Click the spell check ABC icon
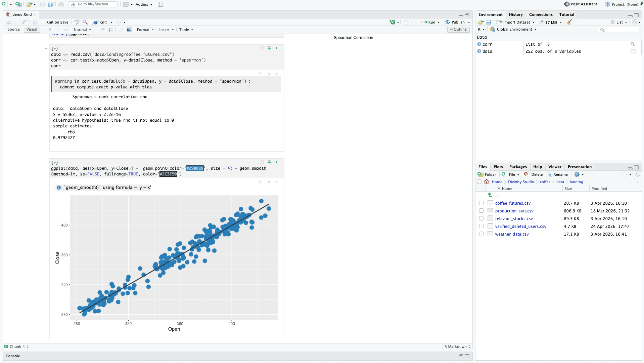 [77, 22]
